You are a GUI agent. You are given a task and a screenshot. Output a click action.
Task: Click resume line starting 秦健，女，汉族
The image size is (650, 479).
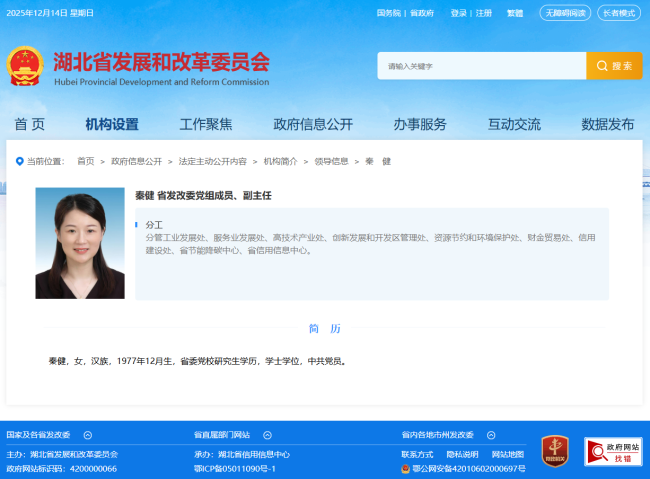pos(197,361)
